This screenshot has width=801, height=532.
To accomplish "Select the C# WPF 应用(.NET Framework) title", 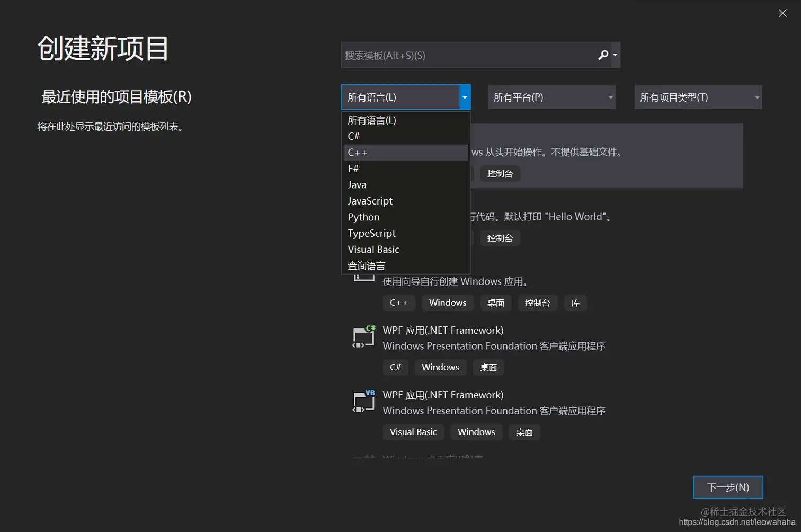I will tap(443, 330).
